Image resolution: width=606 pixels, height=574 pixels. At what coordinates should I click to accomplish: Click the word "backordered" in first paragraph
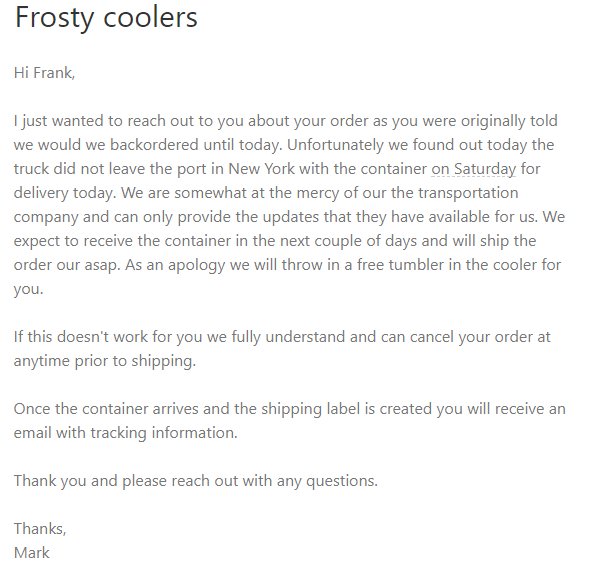(x=154, y=145)
